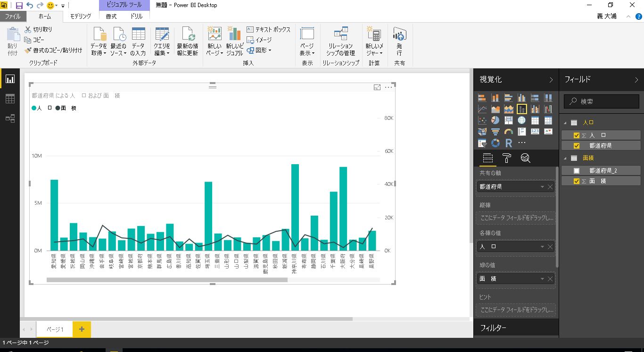The image size is (644, 352).
Task: Select the area chart visual
Action: point(495,109)
